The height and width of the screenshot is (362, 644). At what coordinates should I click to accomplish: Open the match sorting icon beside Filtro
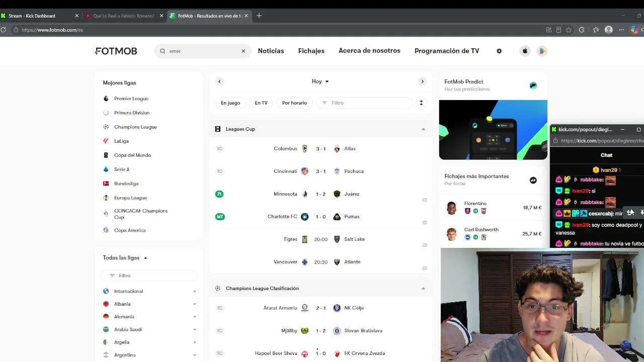(x=421, y=103)
